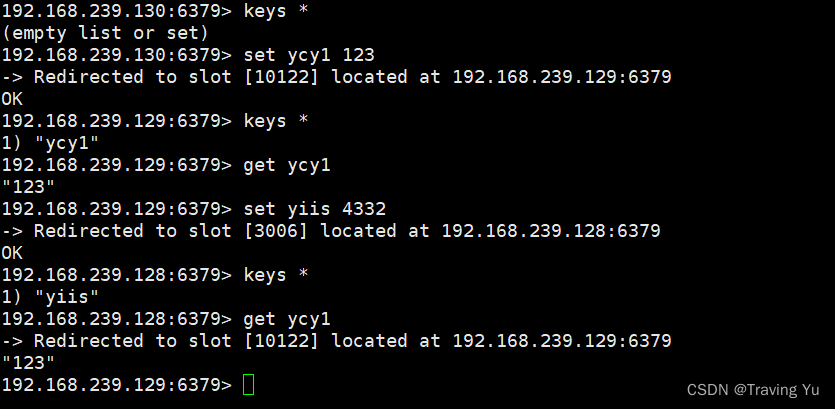835x409 pixels.
Task: Click the "set ycy1 123" command text
Action: coord(309,55)
